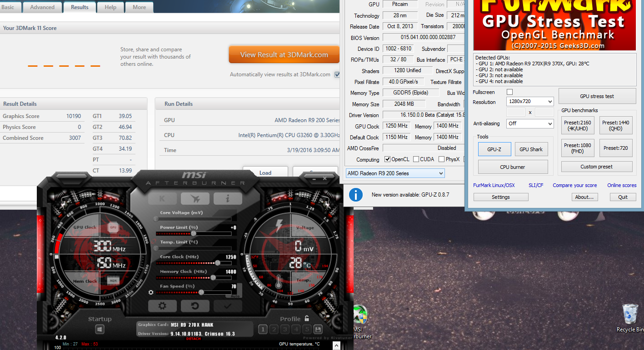Screen dimensions: 644x350
Task: Click the K button in Afterburner
Action: (162, 198)
